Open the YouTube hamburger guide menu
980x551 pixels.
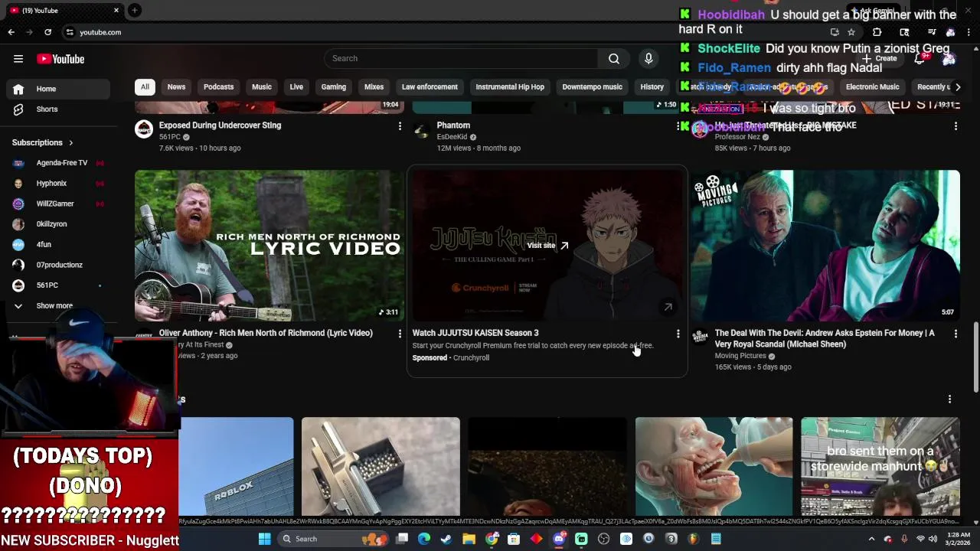click(x=18, y=59)
